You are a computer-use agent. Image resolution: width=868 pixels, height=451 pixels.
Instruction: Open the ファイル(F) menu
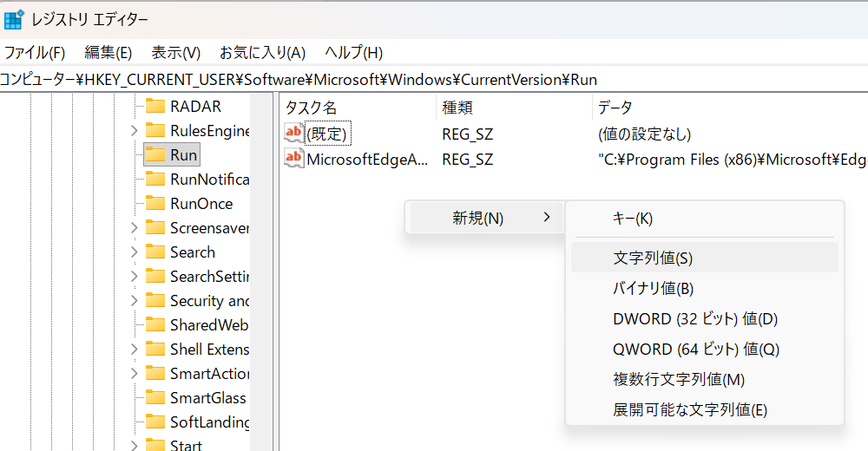(35, 53)
